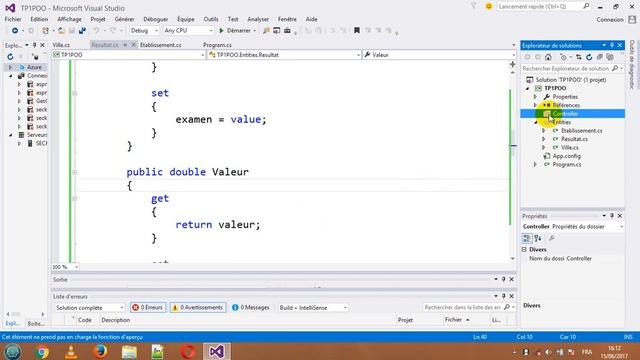Click the Navigate Backward toolbar icon
Image resolution: width=640 pixels, height=360 pixels.
(14, 31)
